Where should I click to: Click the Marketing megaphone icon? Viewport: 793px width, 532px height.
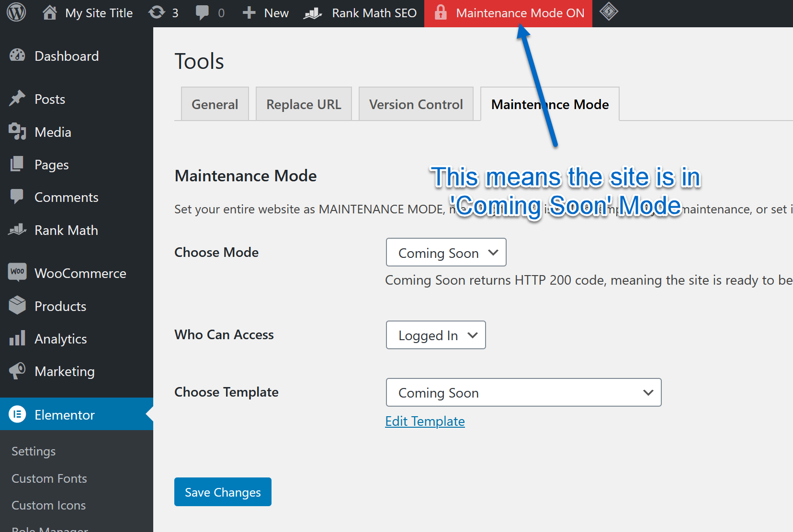[x=17, y=371]
